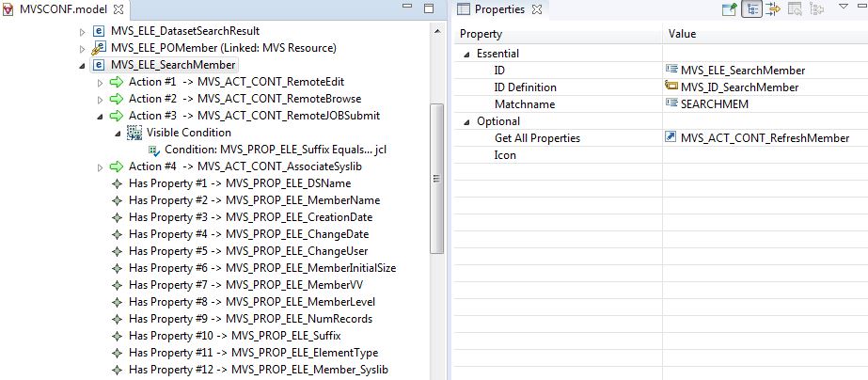Image resolution: width=868 pixels, height=380 pixels.
Task: Click the ID Definition value MVS_ID_SearchMember
Action: click(739, 87)
